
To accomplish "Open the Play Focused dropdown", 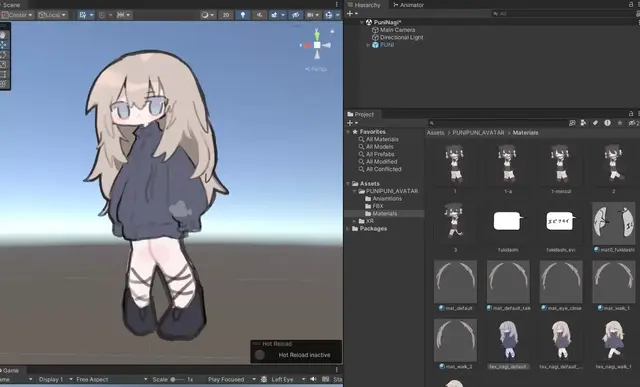I will point(231,379).
